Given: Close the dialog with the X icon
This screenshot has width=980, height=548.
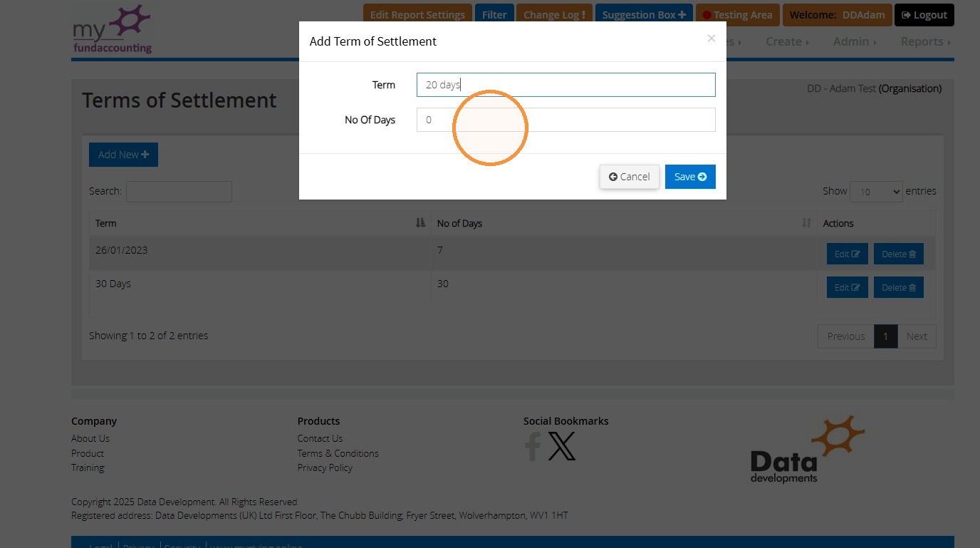Looking at the screenshot, I should coord(711,38).
